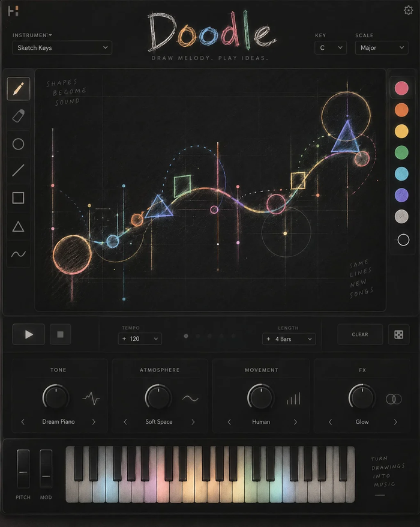420x527 pixels.
Task: Click the Pitch wheel slider
Action: 23,469
